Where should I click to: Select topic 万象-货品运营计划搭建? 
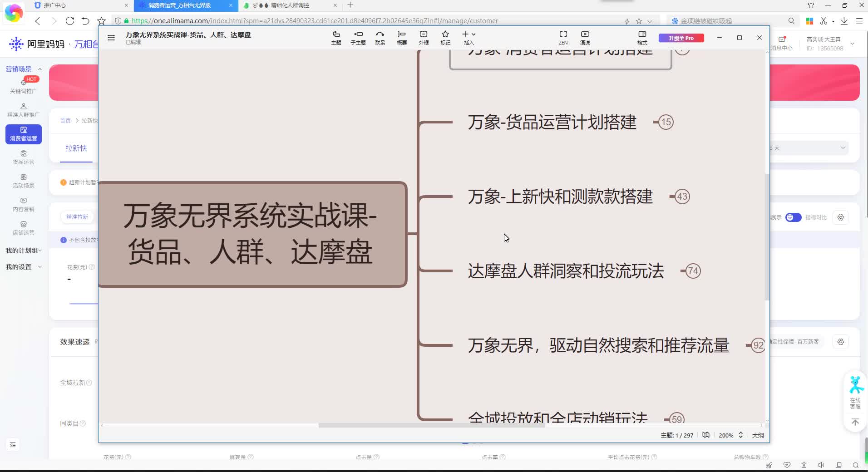click(x=552, y=122)
